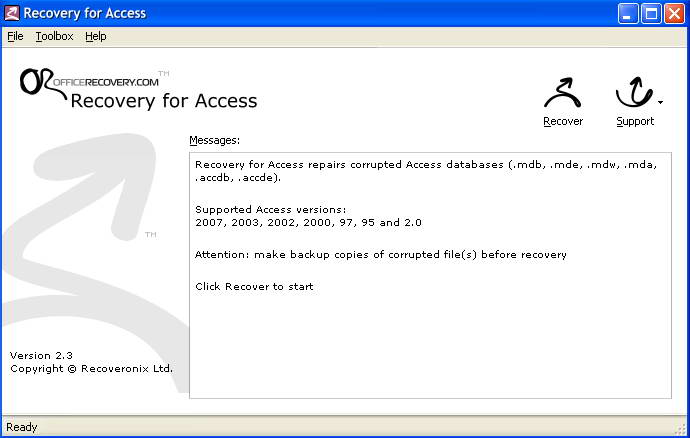The image size is (690, 438).
Task: Click the 'Click Recover to start' line
Action: tap(254, 287)
